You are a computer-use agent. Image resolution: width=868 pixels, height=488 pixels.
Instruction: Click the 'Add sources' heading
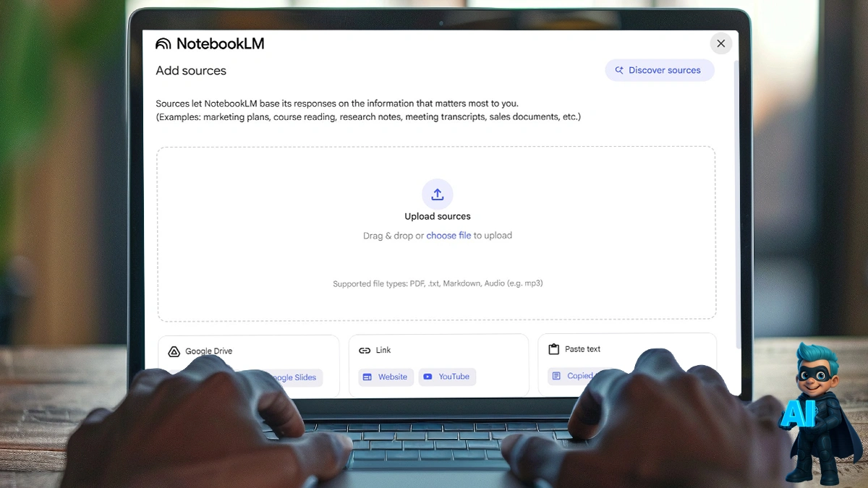[x=191, y=71]
